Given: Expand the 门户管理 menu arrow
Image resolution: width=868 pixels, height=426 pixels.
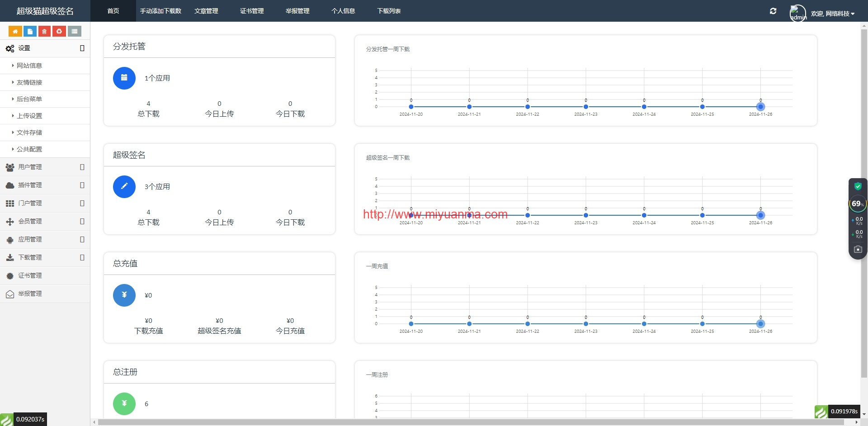Looking at the screenshot, I should [82, 204].
